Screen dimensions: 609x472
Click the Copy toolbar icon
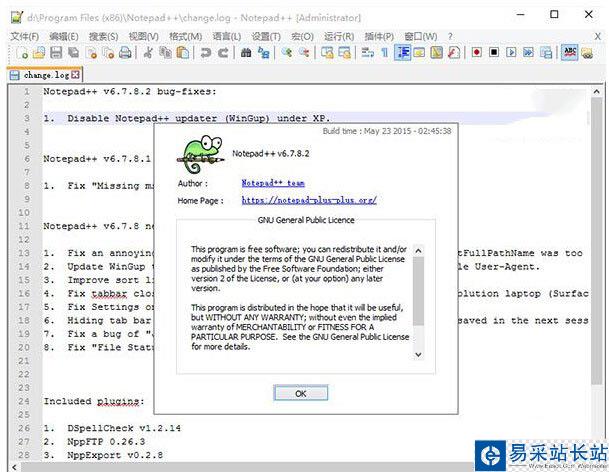pos(165,52)
